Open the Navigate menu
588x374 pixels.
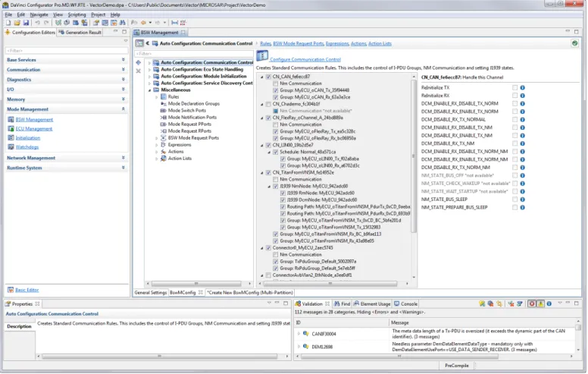click(x=39, y=14)
